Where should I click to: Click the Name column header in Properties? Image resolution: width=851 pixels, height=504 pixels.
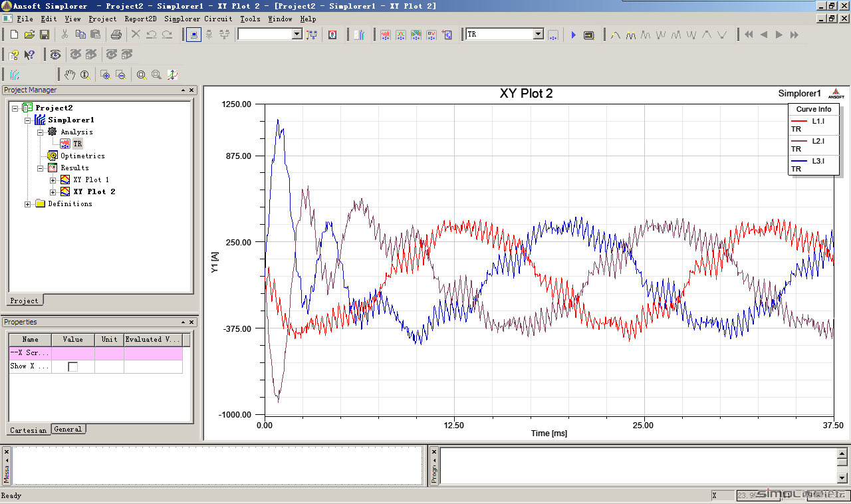click(30, 340)
